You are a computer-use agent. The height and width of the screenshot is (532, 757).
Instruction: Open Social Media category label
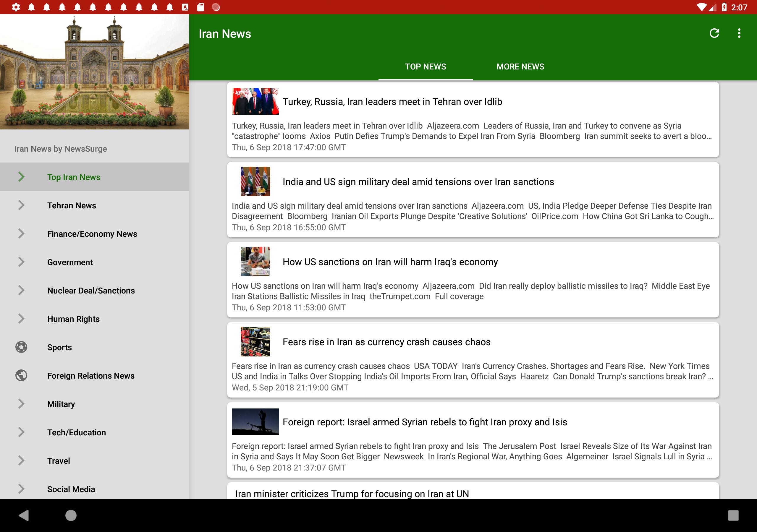(x=71, y=489)
